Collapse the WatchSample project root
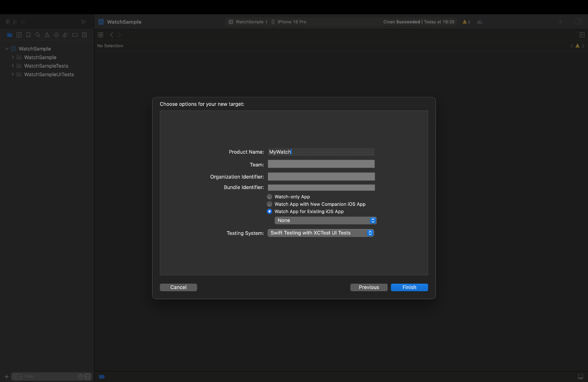588x382 pixels. tap(7, 49)
